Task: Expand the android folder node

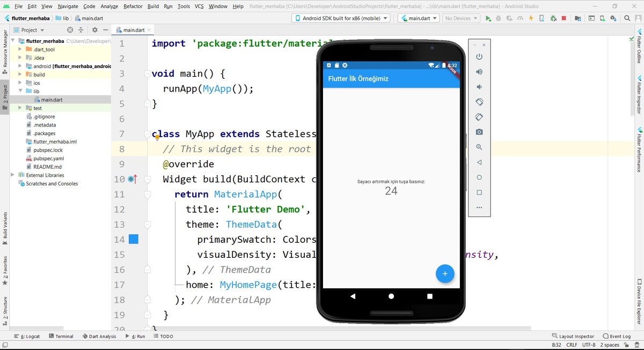Action: pyautogui.click(x=20, y=66)
